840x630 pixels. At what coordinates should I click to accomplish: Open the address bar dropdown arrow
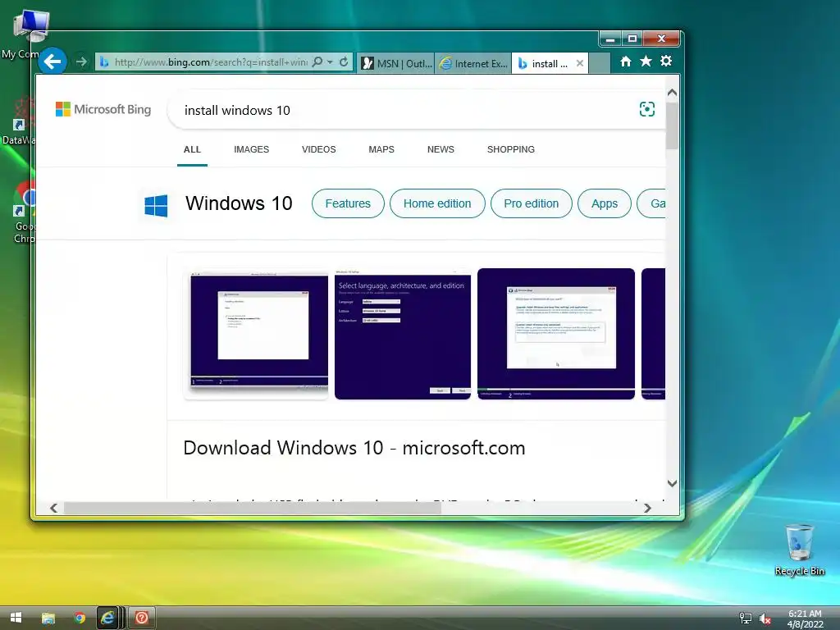(x=330, y=62)
